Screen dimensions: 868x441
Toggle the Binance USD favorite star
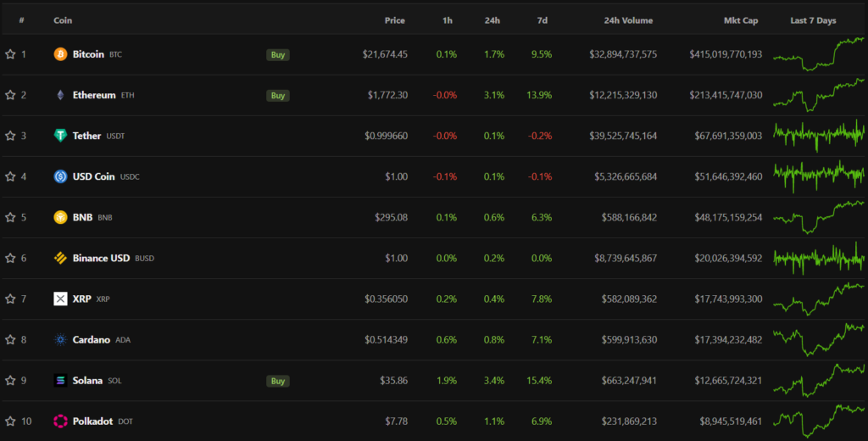10,258
